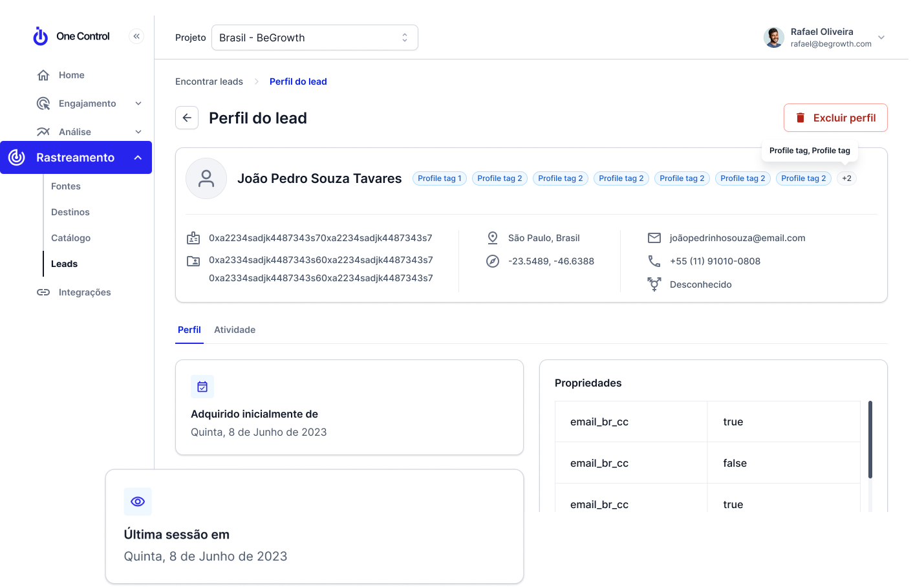Collapse the Rastreamento section
Image resolution: width=924 pixels, height=587 pixels.
click(x=138, y=158)
